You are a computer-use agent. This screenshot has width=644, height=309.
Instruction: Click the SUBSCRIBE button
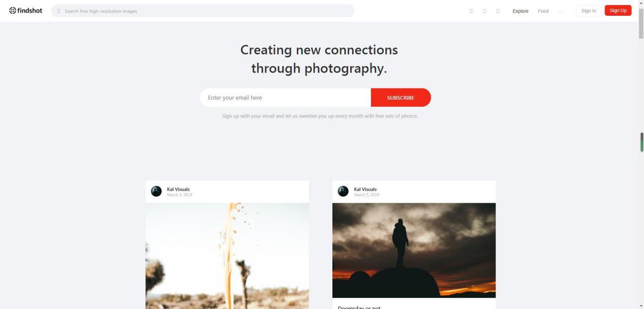pos(401,98)
